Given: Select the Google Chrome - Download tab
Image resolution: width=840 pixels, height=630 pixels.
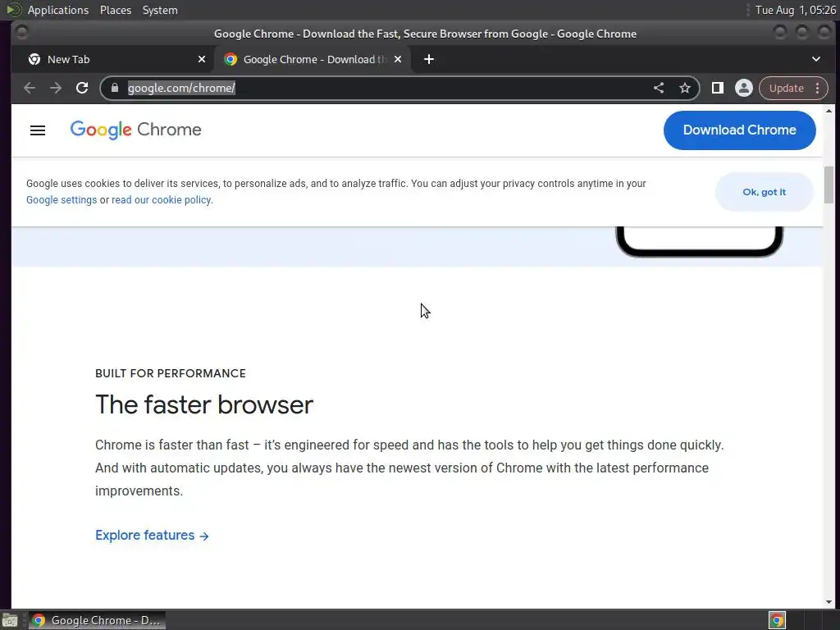Looking at the screenshot, I should (313, 59).
